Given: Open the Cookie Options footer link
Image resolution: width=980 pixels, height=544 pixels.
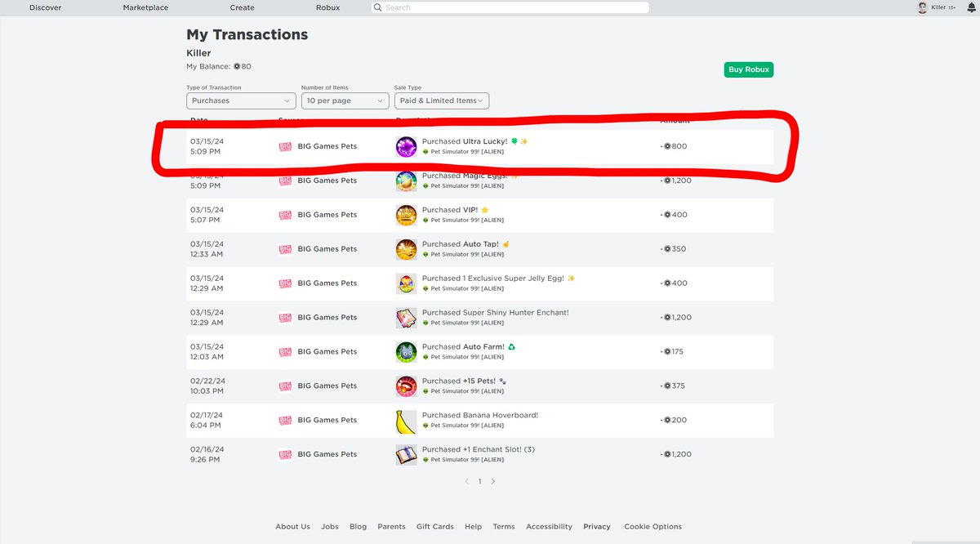Looking at the screenshot, I should coord(653,527).
